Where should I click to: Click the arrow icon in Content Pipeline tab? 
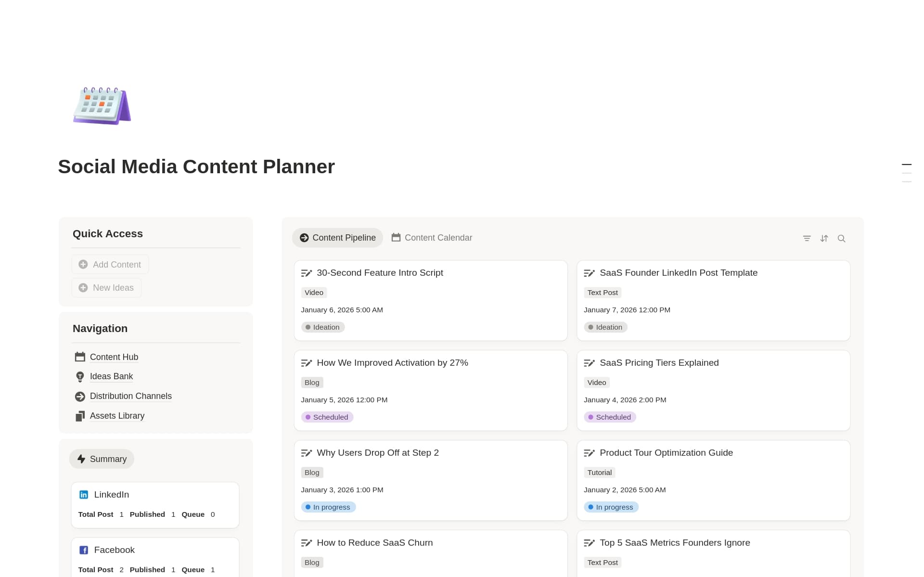point(304,238)
